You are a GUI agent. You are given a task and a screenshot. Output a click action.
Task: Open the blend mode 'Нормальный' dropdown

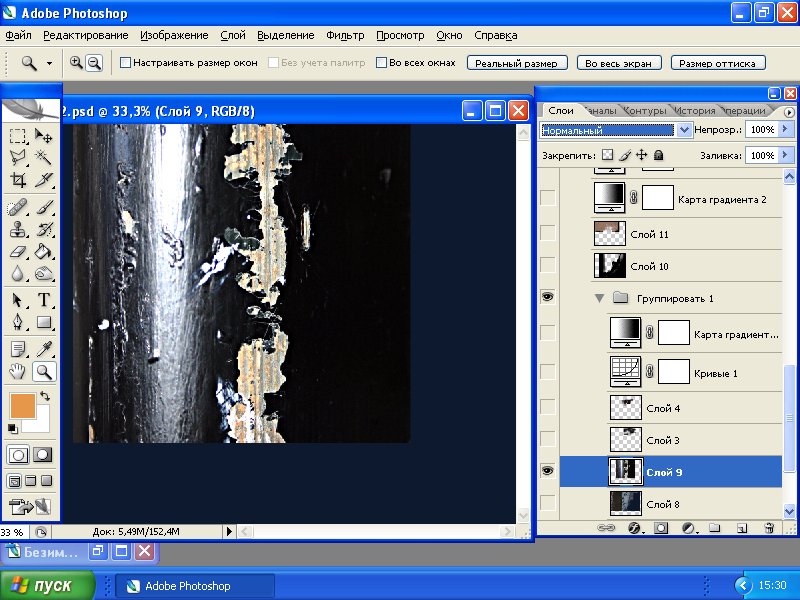point(684,130)
